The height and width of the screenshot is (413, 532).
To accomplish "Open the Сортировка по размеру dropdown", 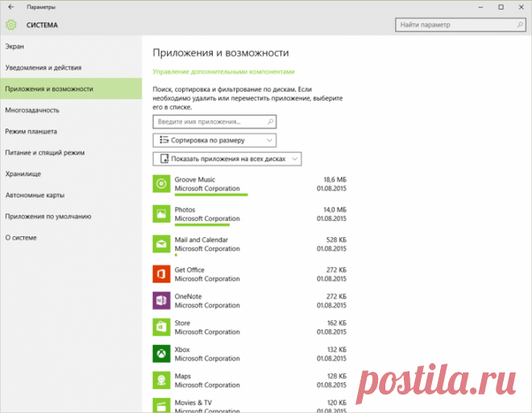I will click(x=214, y=140).
